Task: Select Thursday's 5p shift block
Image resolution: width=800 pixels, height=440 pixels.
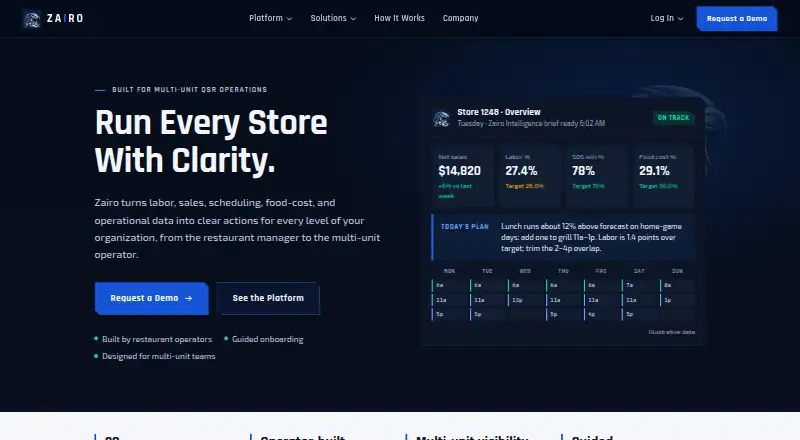Action: (x=564, y=314)
